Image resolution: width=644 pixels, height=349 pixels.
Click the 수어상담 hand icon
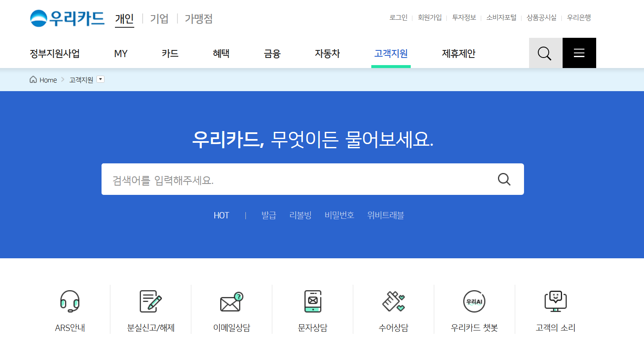(x=394, y=301)
